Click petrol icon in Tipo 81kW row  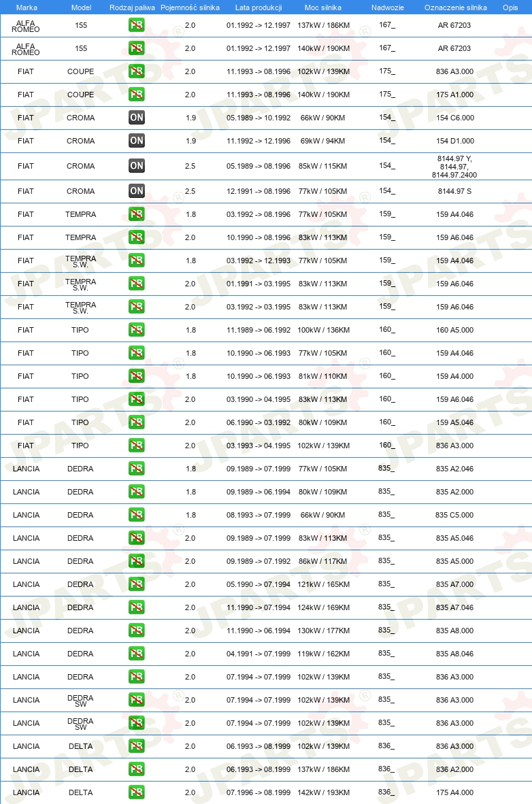[x=137, y=376]
